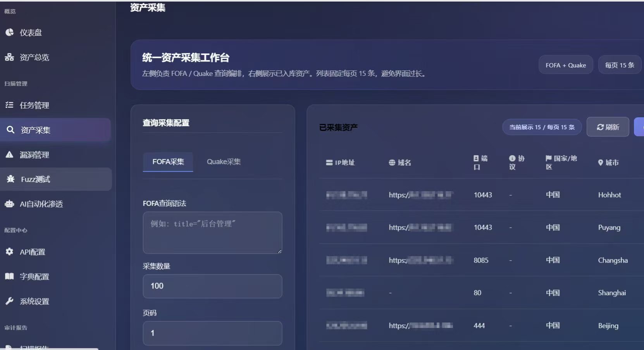Click the Shanghai city cell
The height and width of the screenshot is (350, 644).
click(612, 293)
